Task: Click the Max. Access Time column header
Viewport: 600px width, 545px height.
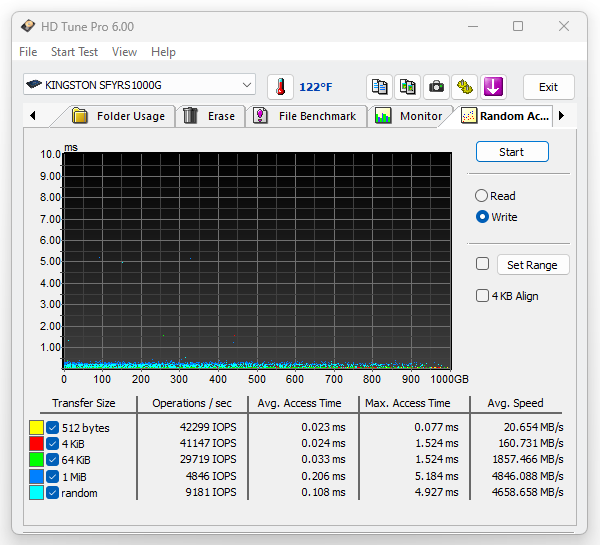Action: click(408, 403)
